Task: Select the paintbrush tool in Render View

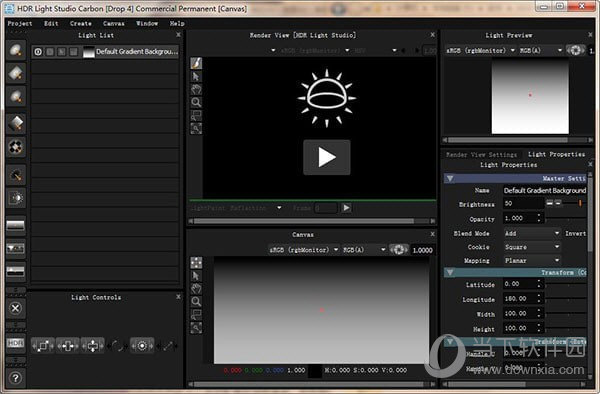Action: tap(196, 63)
